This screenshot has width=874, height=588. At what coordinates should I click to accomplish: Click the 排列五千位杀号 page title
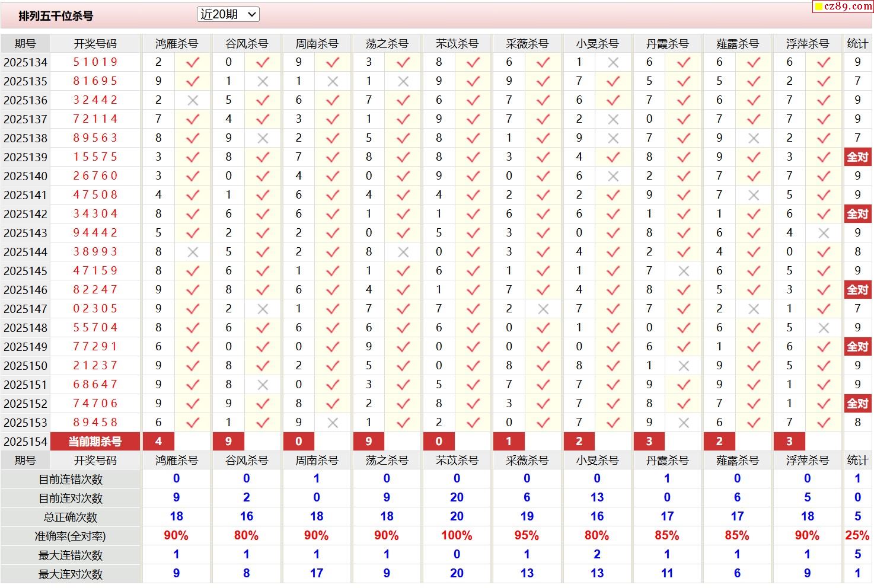56,16
